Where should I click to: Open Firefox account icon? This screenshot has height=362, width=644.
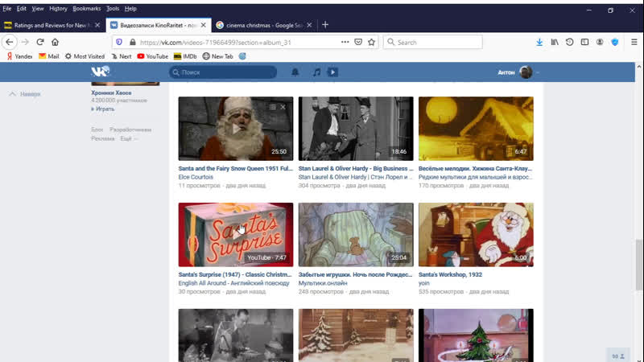(600, 42)
